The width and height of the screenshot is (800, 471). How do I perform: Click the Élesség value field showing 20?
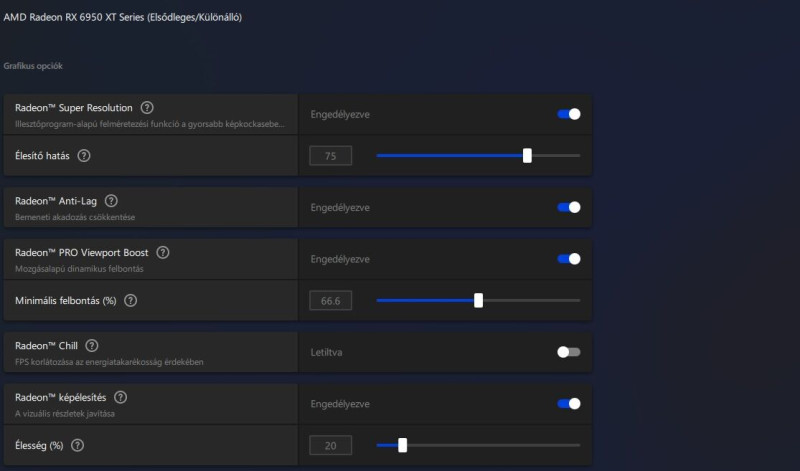[x=331, y=445]
